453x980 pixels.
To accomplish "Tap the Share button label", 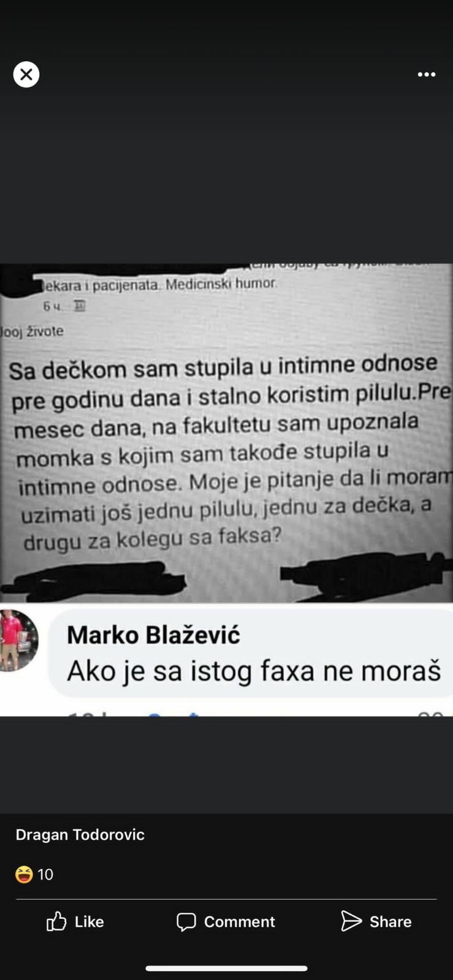I will point(390,922).
